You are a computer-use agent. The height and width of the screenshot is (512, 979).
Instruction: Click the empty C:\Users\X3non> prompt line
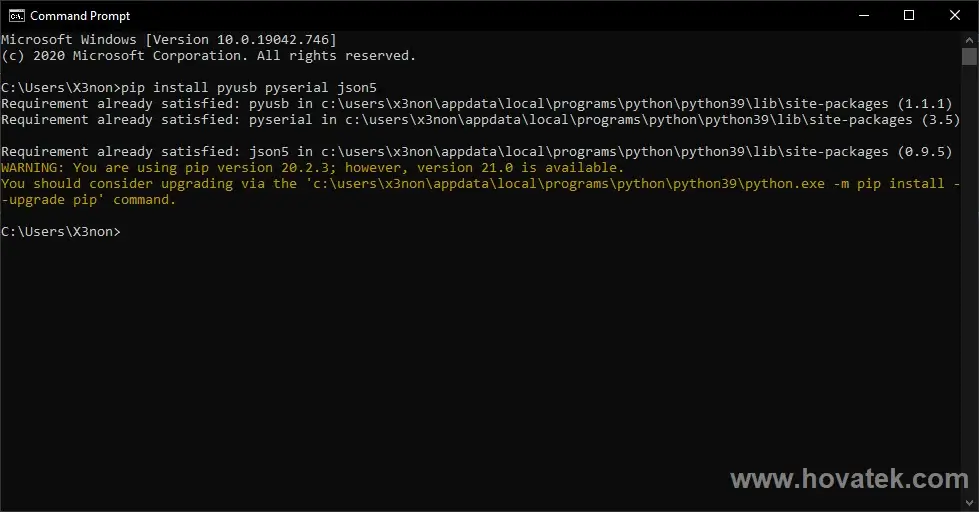pyautogui.click(x=61, y=232)
